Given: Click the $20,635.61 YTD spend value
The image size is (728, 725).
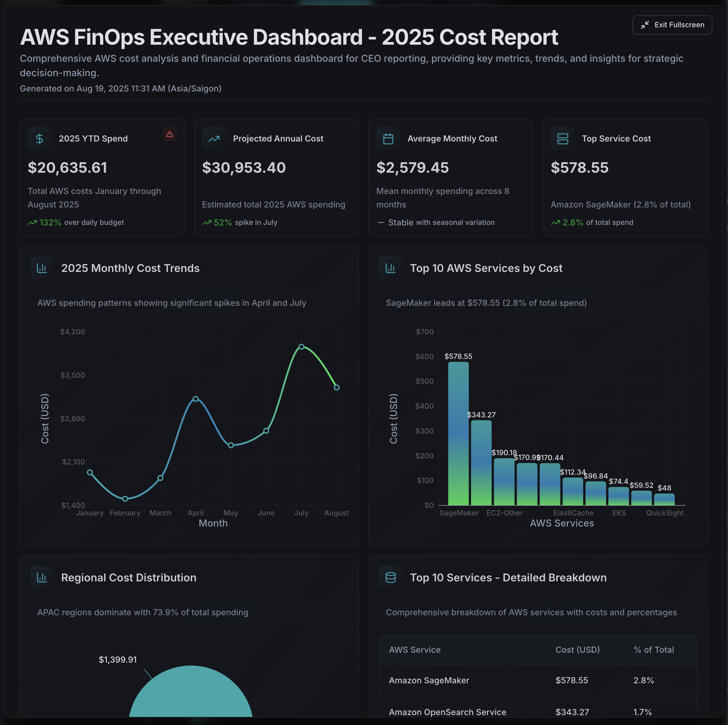Looking at the screenshot, I should pyautogui.click(x=67, y=167).
